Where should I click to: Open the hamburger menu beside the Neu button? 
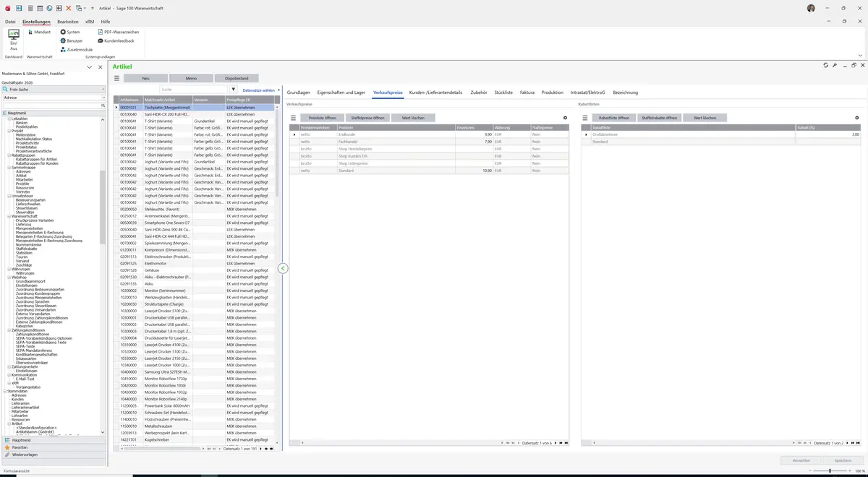(x=116, y=78)
